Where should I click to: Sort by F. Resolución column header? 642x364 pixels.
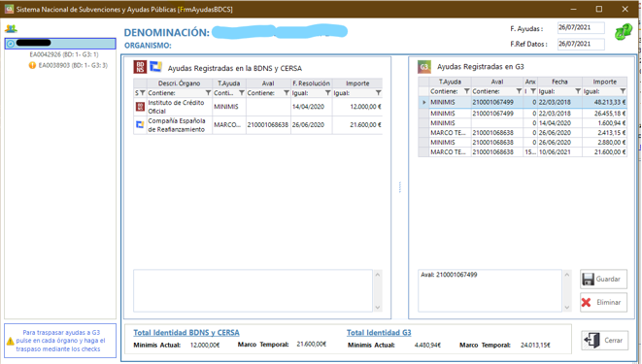(311, 83)
